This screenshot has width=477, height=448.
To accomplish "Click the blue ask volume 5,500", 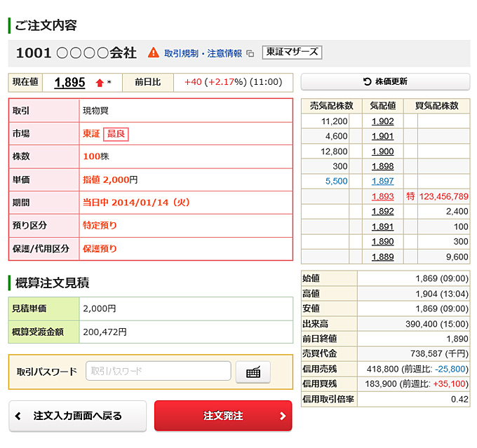I will click(x=337, y=182).
